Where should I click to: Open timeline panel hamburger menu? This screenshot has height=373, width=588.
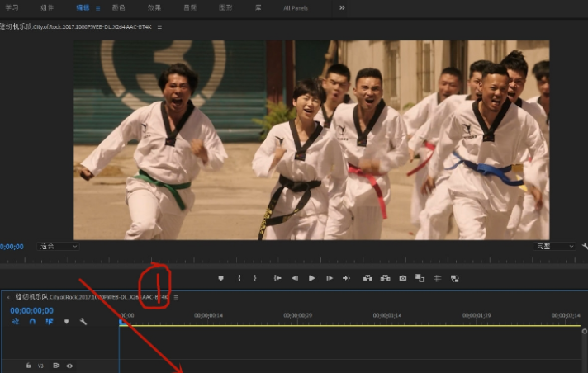click(175, 296)
